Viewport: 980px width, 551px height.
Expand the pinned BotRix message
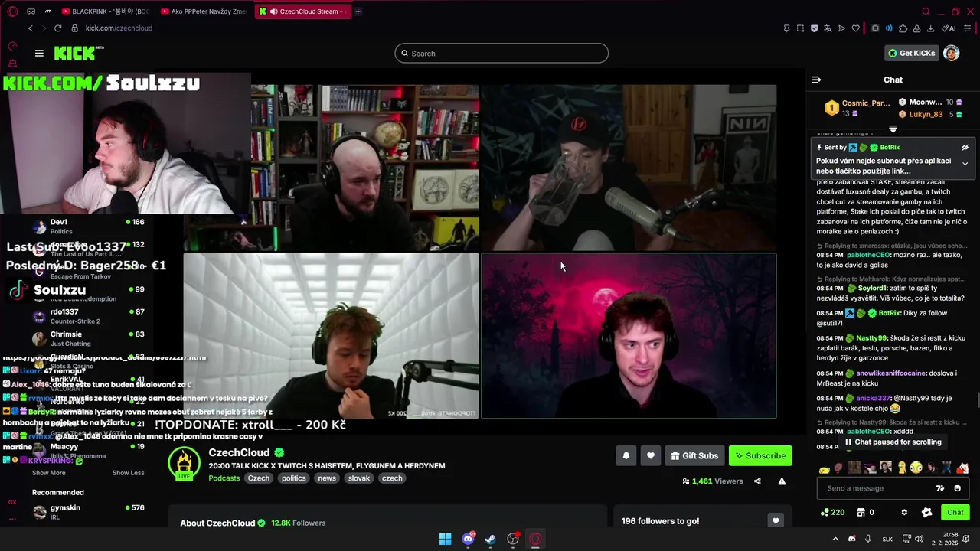pos(965,163)
